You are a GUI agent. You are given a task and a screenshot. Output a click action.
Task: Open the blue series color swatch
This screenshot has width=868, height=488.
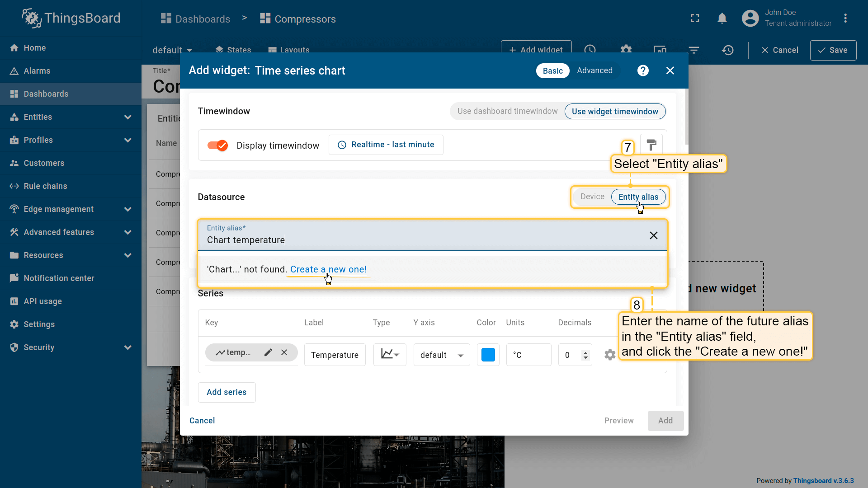(488, 355)
